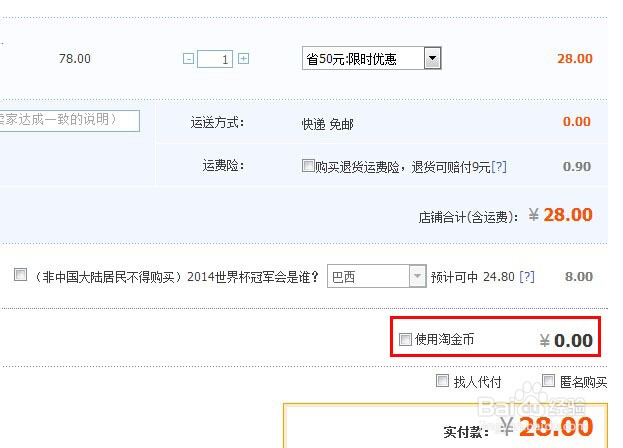Click the 店铺合计 subtotal ¥28.00
Screen dimensions: 623x448
click(561, 215)
